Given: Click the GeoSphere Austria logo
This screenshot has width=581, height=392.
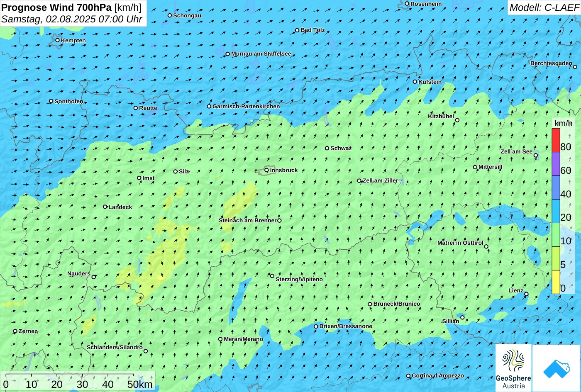Looking at the screenshot, I should coord(513,368).
